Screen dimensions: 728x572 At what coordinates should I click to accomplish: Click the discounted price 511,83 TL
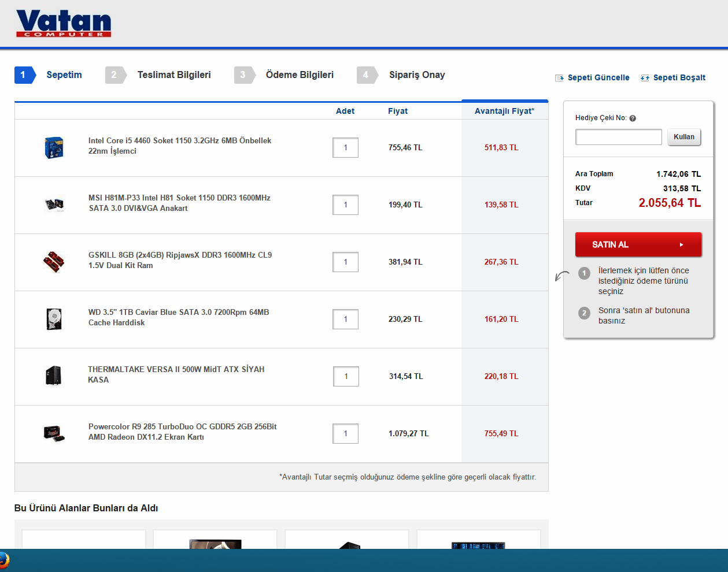501,147
